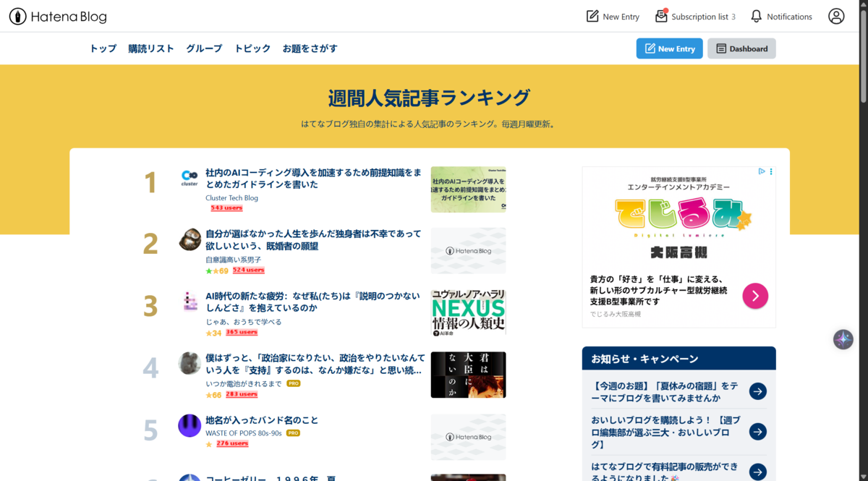Open Subscription list text link
The width and height of the screenshot is (868, 481).
(699, 17)
